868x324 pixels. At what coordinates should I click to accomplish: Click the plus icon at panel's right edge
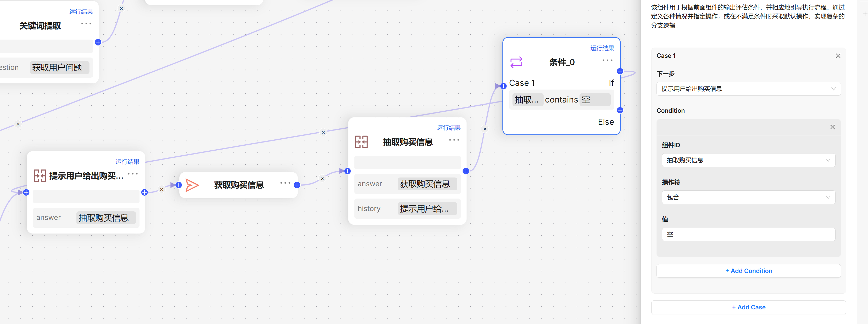(x=865, y=14)
